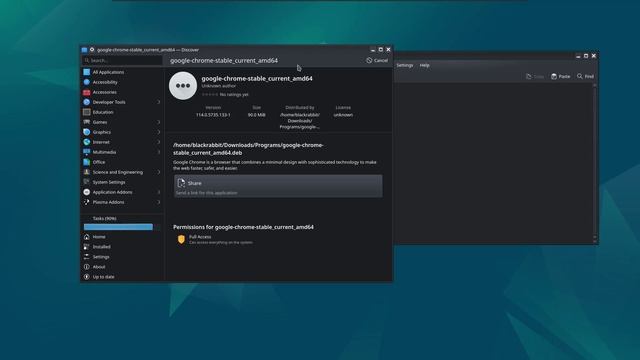Open the System Settings category

point(122,182)
